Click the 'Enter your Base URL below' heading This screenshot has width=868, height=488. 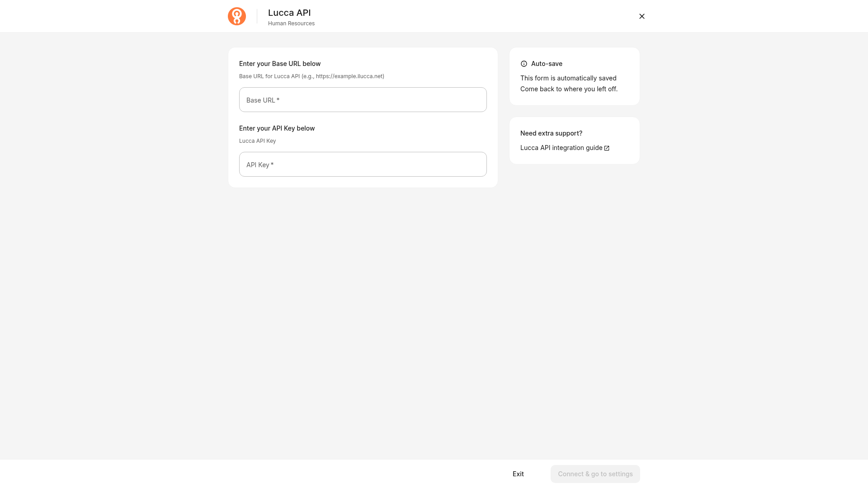[280, 64]
